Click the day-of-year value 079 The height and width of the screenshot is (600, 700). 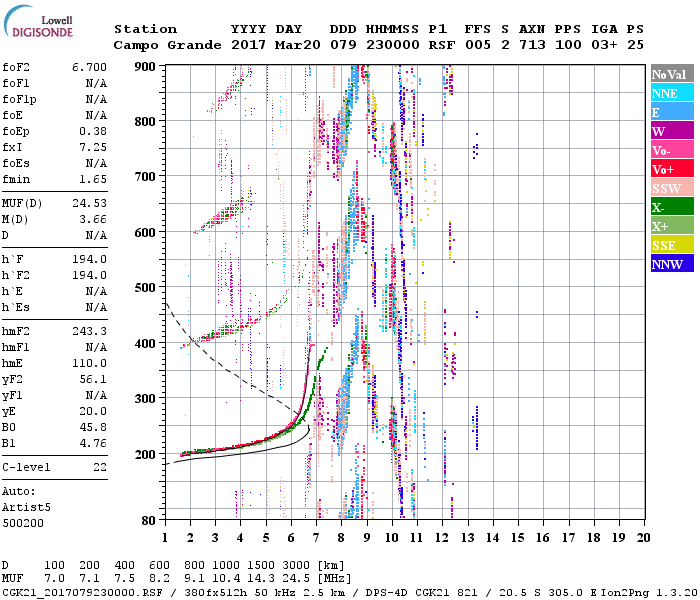coord(343,45)
